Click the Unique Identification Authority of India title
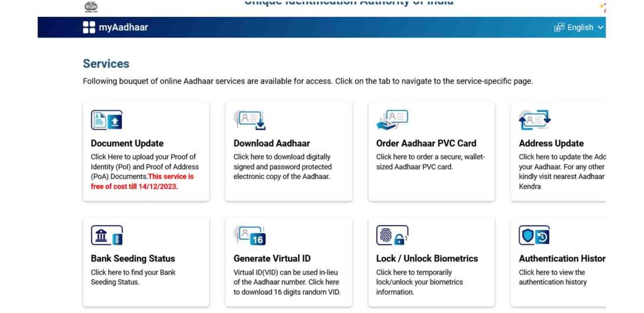 [348, 3]
